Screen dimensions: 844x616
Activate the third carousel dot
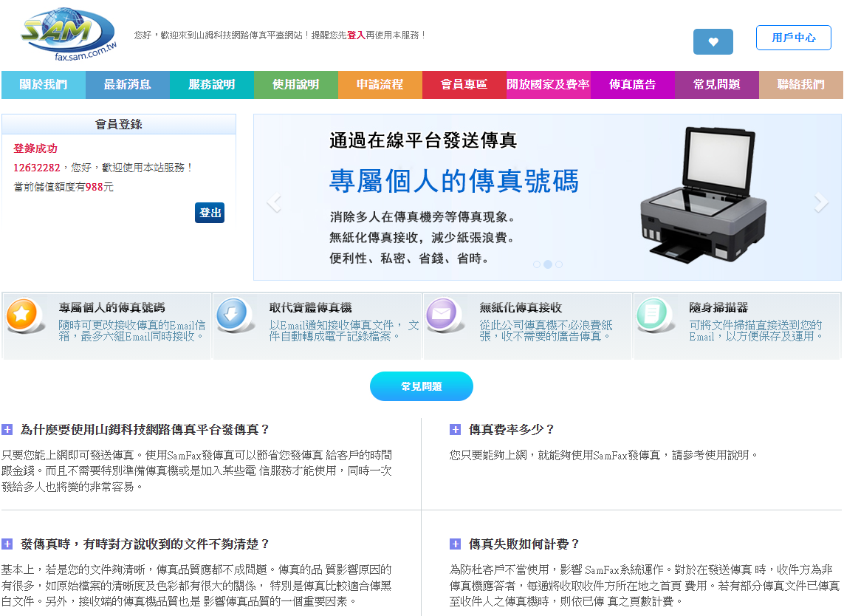(x=559, y=264)
